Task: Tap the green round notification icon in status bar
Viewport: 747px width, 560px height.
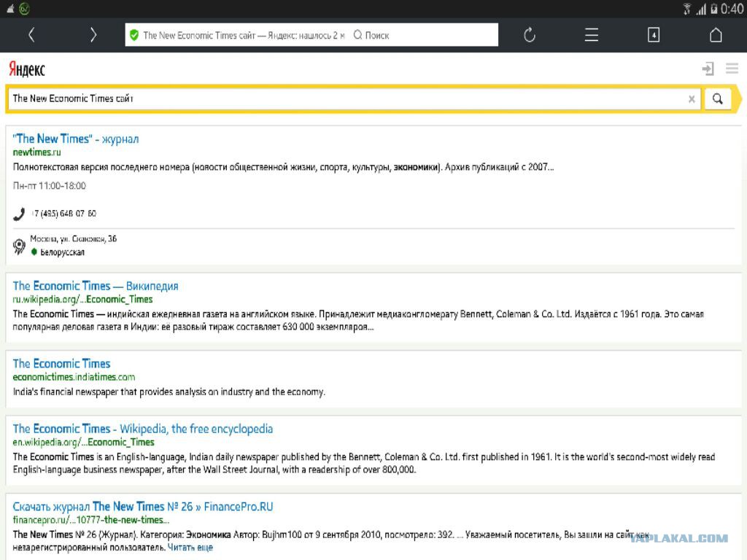Action: [24, 9]
